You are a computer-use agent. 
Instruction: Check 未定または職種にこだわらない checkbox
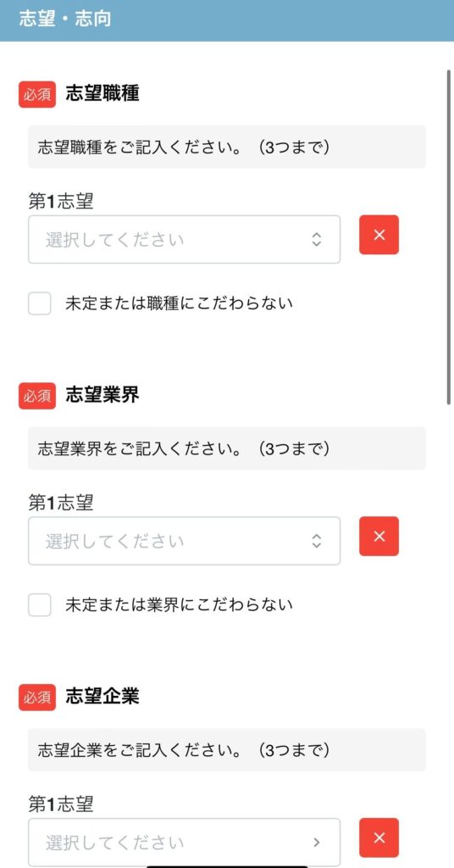[40, 303]
